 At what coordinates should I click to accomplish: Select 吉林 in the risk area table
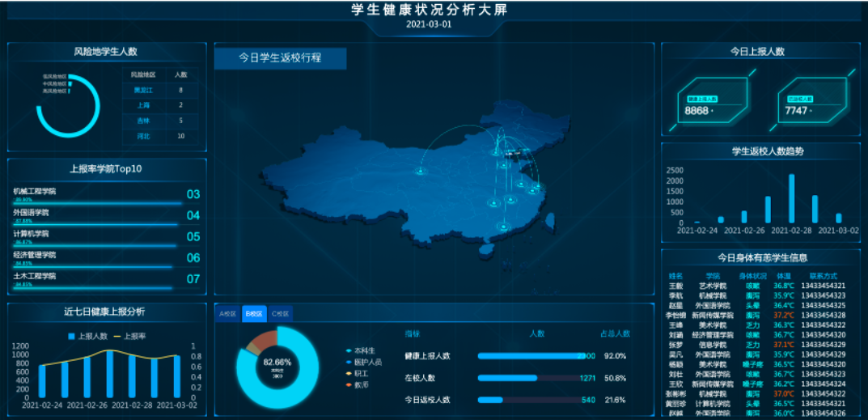point(143,121)
